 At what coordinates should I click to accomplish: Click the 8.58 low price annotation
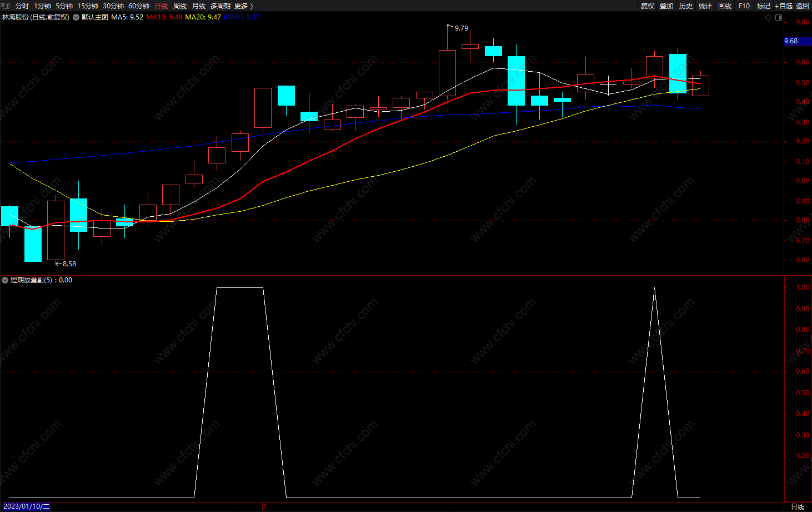(x=69, y=264)
